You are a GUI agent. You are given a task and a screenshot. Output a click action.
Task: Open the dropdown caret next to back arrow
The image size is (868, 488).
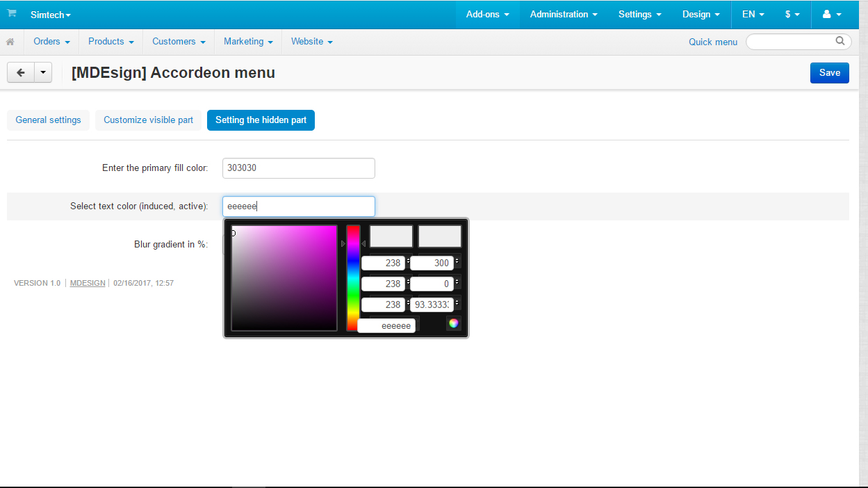pyautogui.click(x=43, y=72)
